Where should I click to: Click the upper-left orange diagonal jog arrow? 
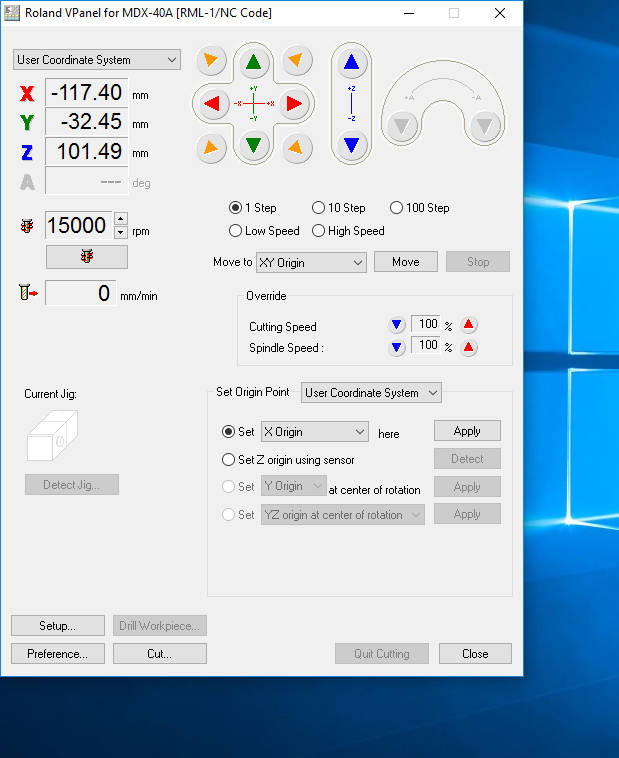[x=211, y=60]
